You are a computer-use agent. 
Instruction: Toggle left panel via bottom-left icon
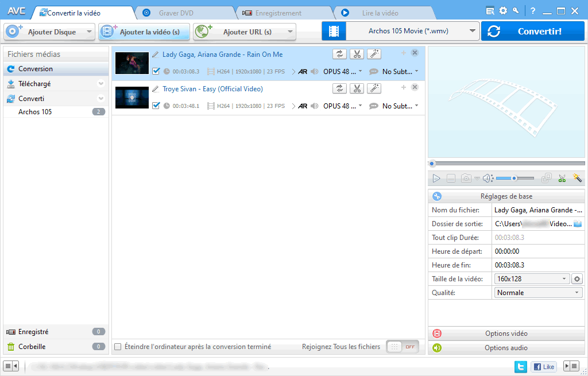click(x=11, y=366)
